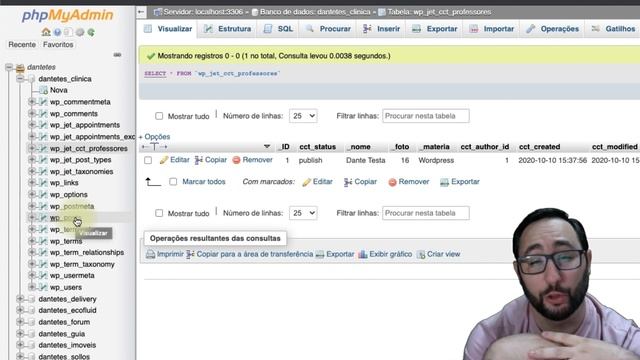Open the Gatilhos tab
This screenshot has width=640, height=360.
613,29
